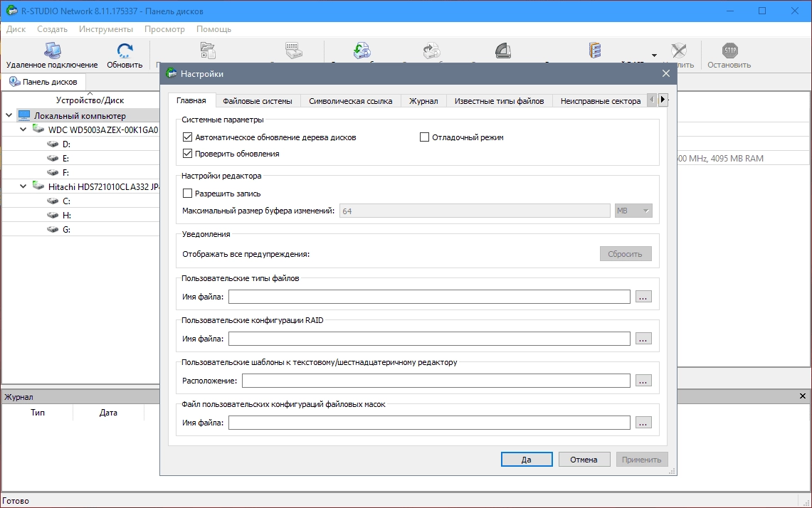The width and height of the screenshot is (812, 508).
Task: Click the Применить button
Action: (x=642, y=460)
